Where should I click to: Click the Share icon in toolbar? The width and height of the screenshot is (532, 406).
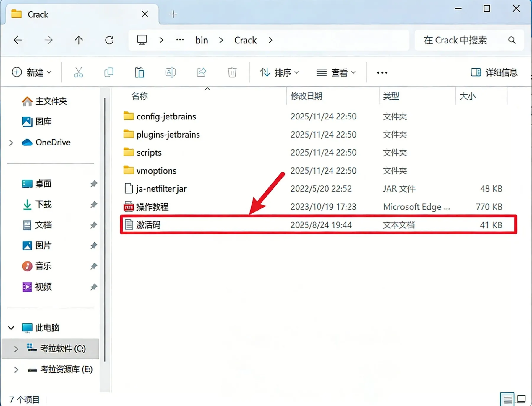click(201, 72)
